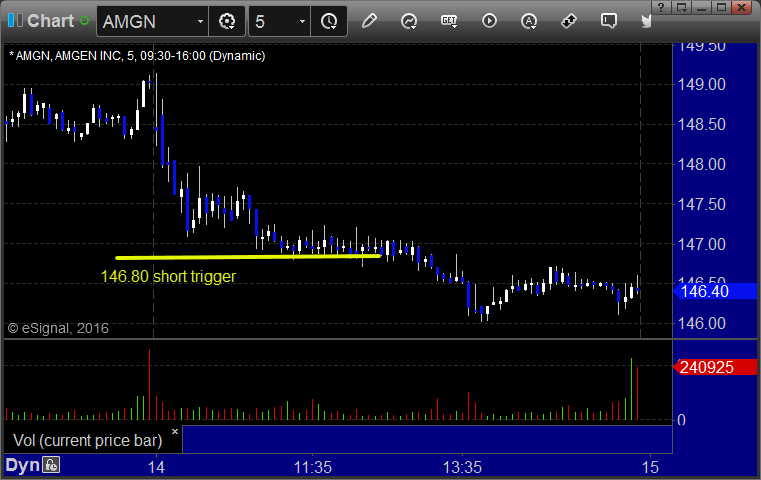Click the 146.00 price axis label
Viewport: 761px width, 480px height.
click(x=701, y=323)
